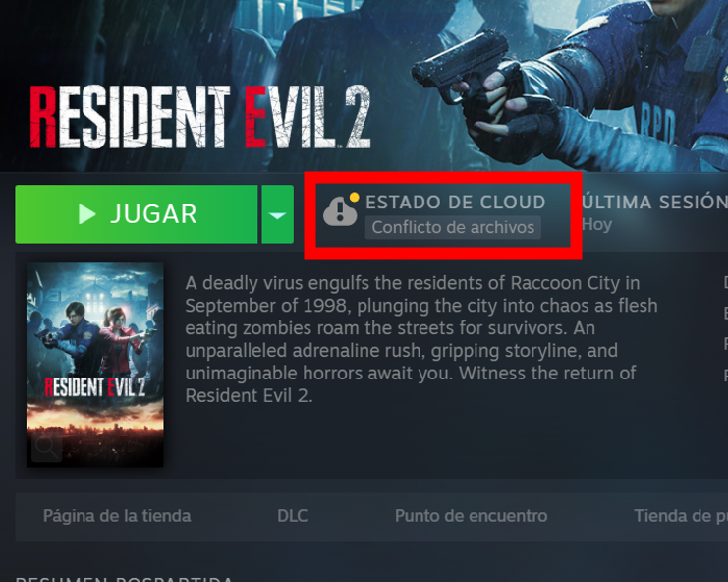Click the game description paragraph
Image resolution: width=728 pixels, height=582 pixels.
tap(421, 339)
